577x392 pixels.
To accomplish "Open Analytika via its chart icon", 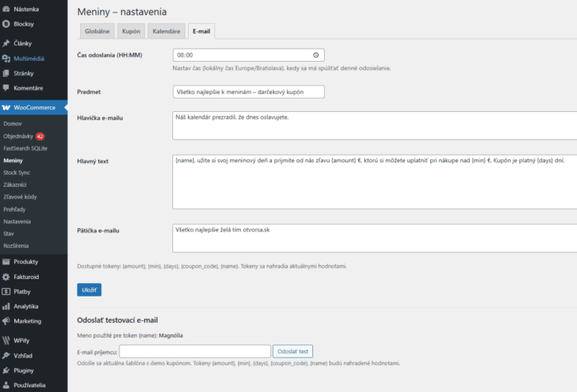I will coord(7,306).
